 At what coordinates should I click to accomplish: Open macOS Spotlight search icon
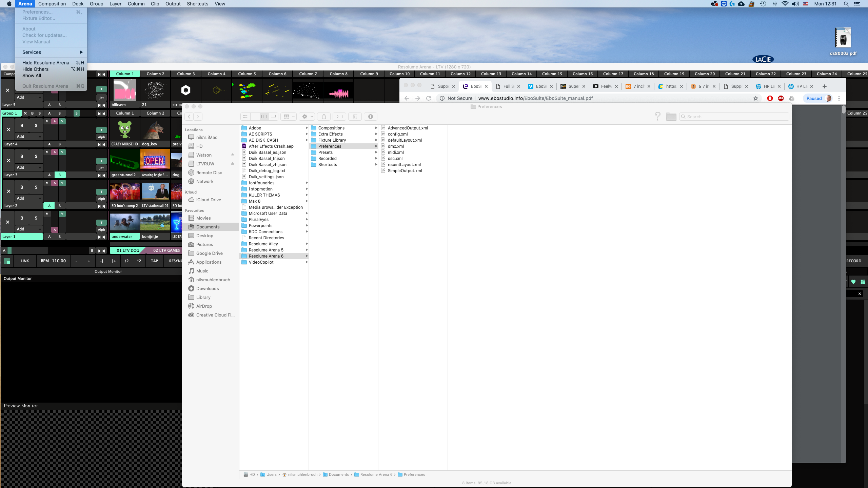(846, 4)
